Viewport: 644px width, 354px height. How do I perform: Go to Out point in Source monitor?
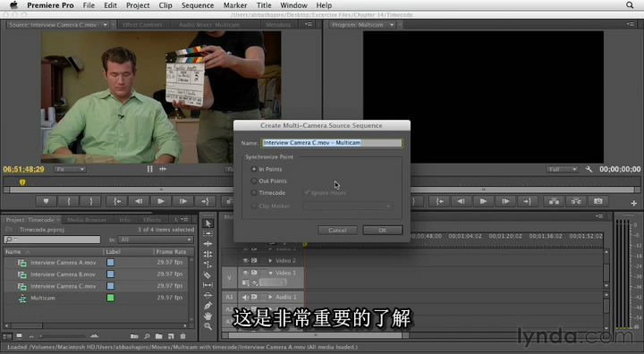click(205, 201)
